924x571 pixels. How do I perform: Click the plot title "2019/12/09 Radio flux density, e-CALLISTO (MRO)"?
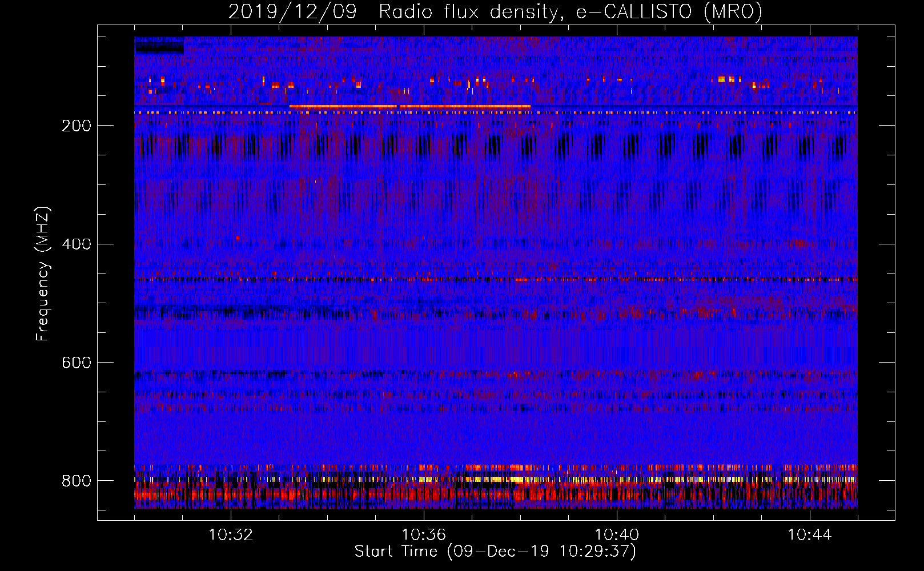point(495,12)
